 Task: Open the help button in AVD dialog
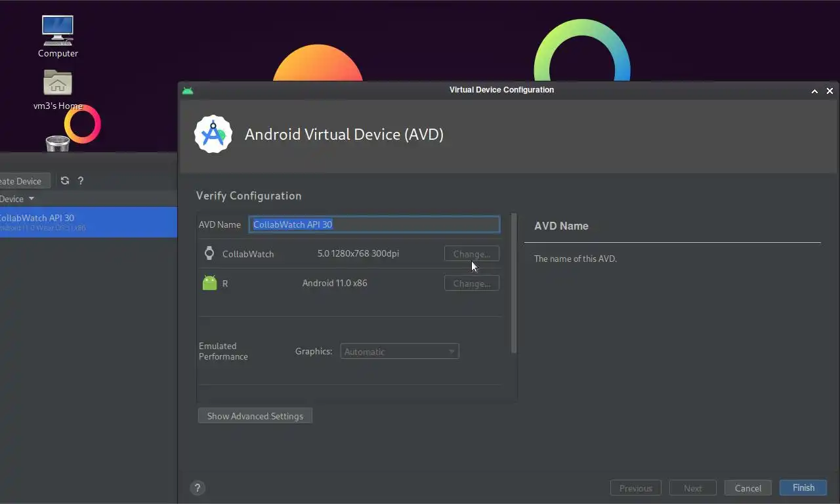coord(198,488)
